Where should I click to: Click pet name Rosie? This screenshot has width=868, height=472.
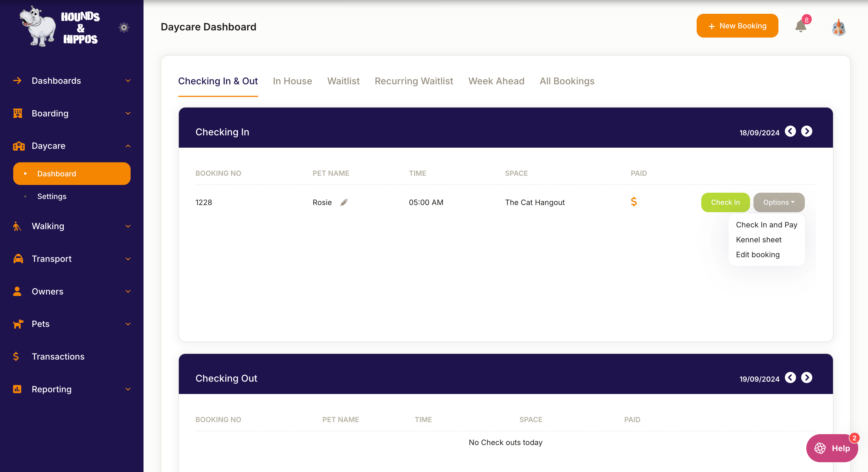[322, 202]
